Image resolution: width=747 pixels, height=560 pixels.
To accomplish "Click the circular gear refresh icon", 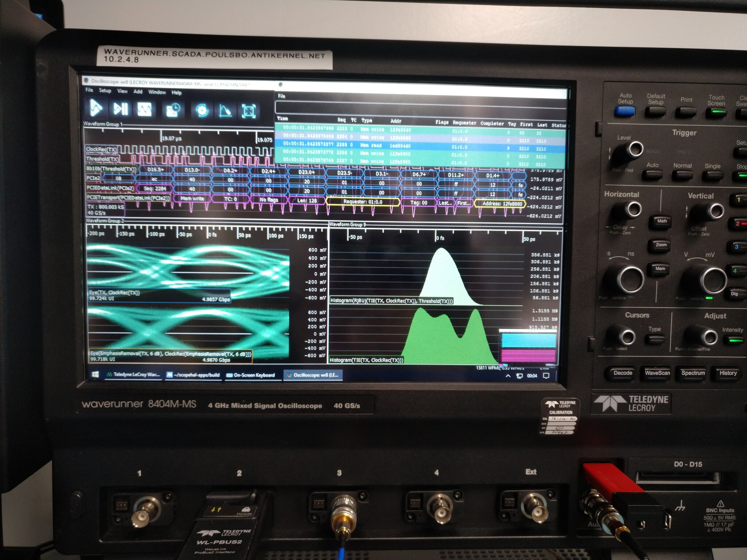I will (x=202, y=110).
